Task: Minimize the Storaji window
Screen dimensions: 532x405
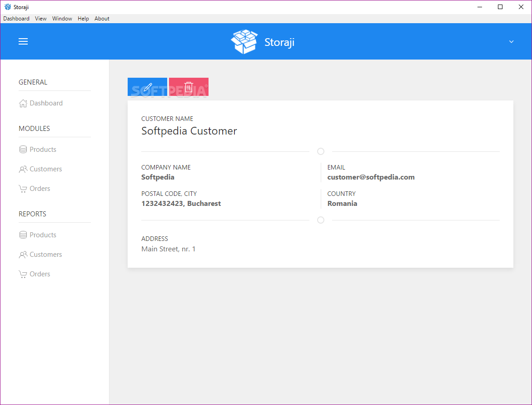Action: [480, 7]
